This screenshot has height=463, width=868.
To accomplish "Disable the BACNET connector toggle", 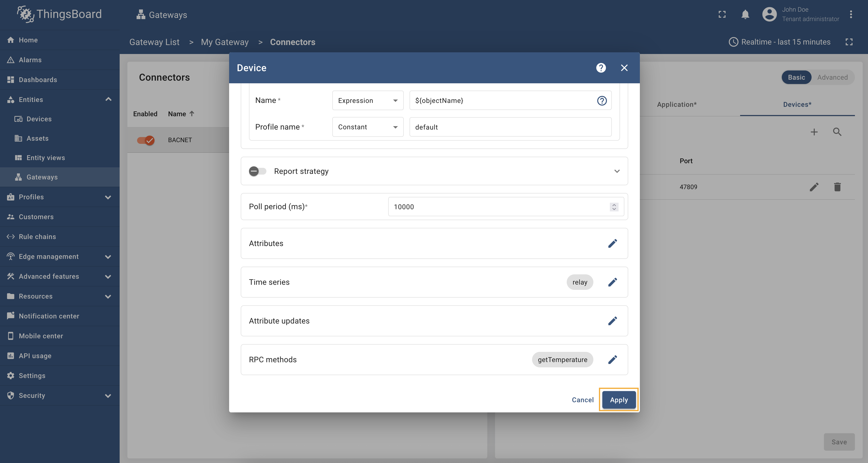I will click(146, 140).
